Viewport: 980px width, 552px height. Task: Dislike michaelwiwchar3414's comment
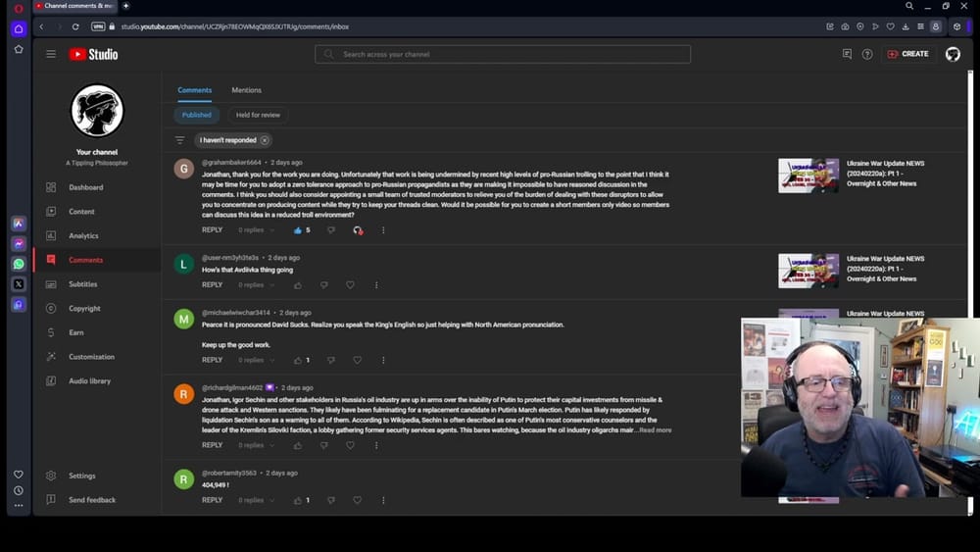point(331,360)
